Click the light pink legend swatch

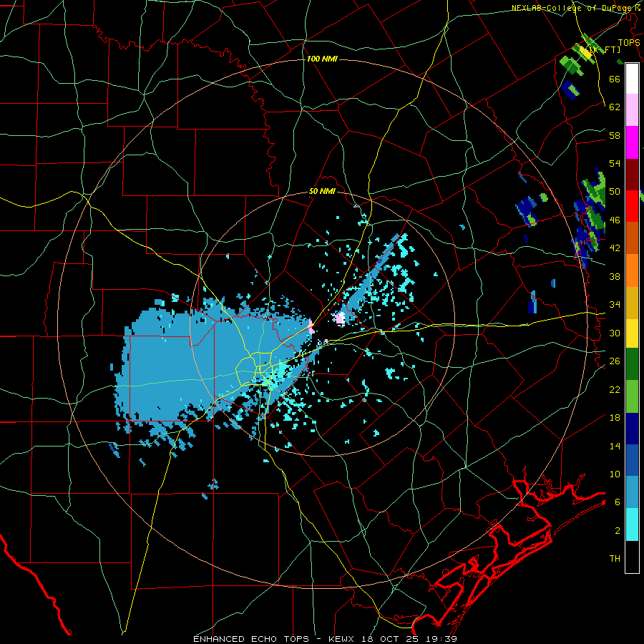(632, 110)
